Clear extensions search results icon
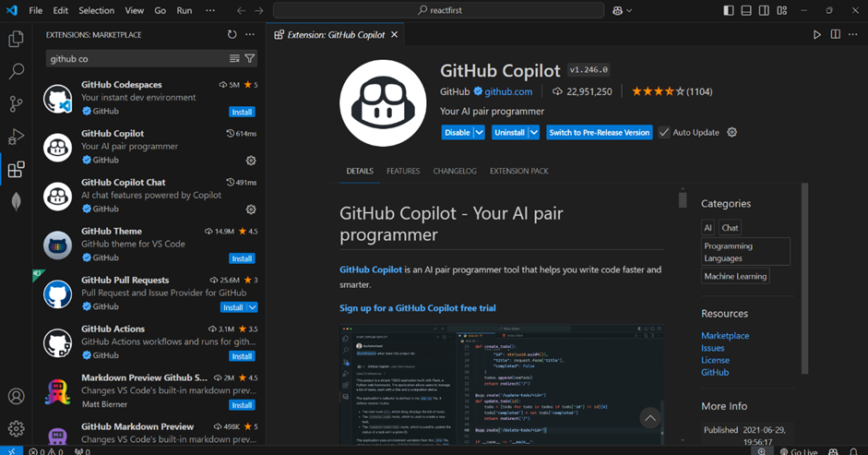Screen dimensions: 868x455 coord(234,59)
